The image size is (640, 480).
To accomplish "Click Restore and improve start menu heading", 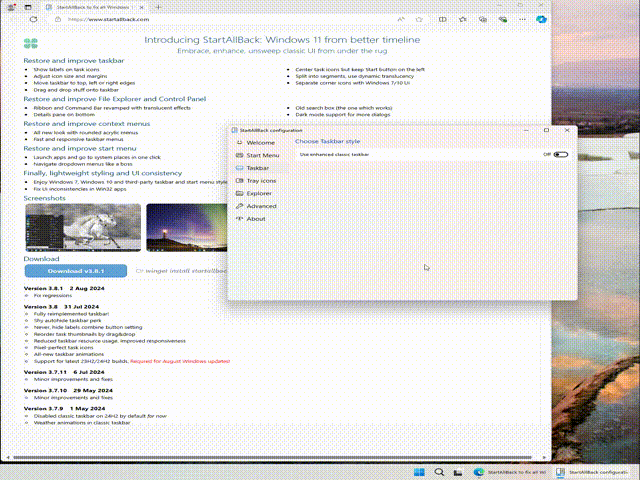I will point(80,148).
